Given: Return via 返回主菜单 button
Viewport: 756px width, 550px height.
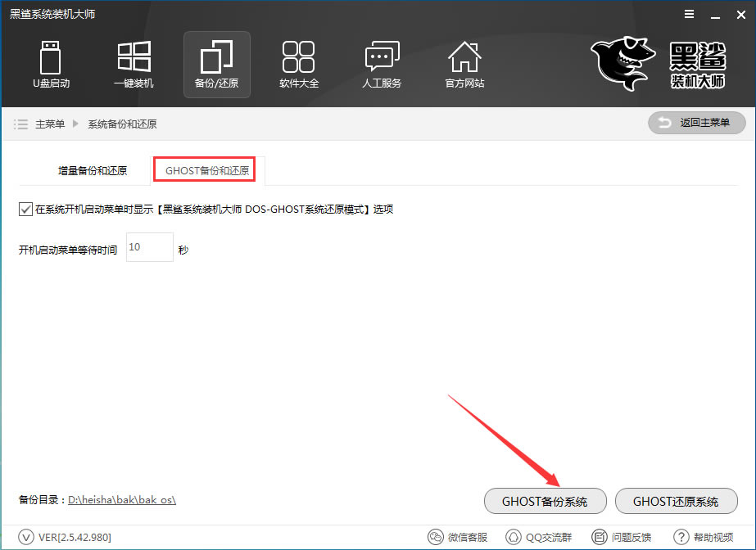Looking at the screenshot, I should coord(697,123).
